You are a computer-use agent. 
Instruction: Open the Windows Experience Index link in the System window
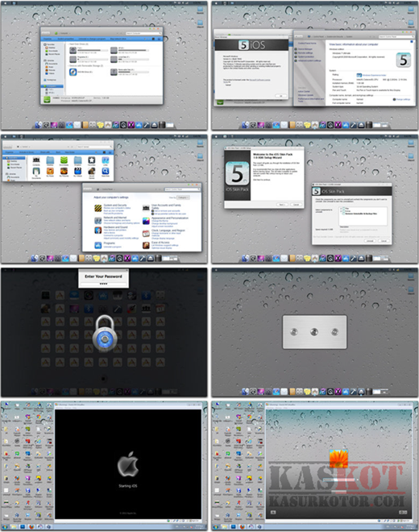click(374, 75)
